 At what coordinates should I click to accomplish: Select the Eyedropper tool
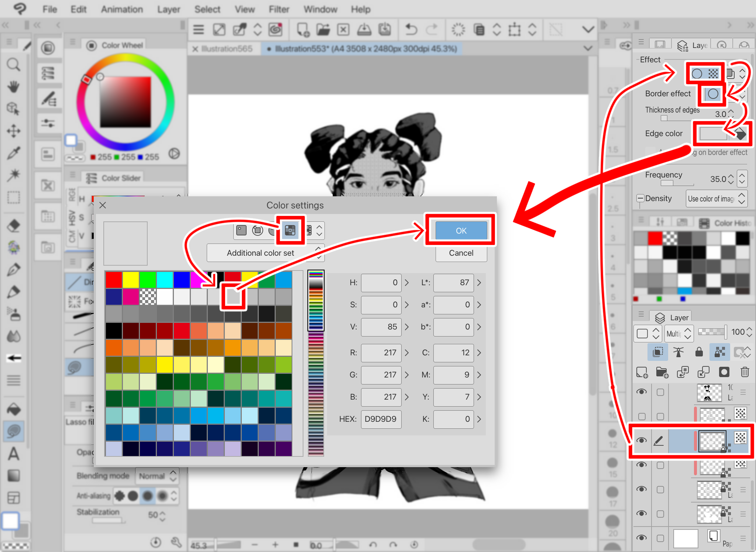[14, 153]
